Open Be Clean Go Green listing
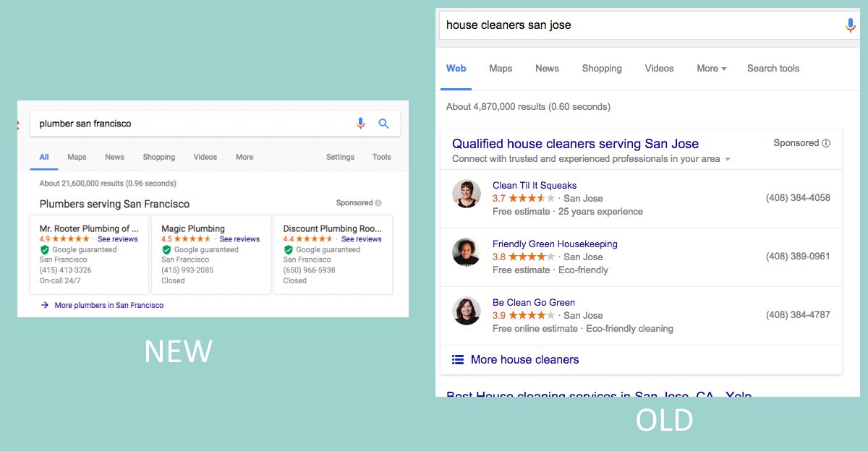Image resolution: width=868 pixels, height=451 pixels. coord(534,303)
